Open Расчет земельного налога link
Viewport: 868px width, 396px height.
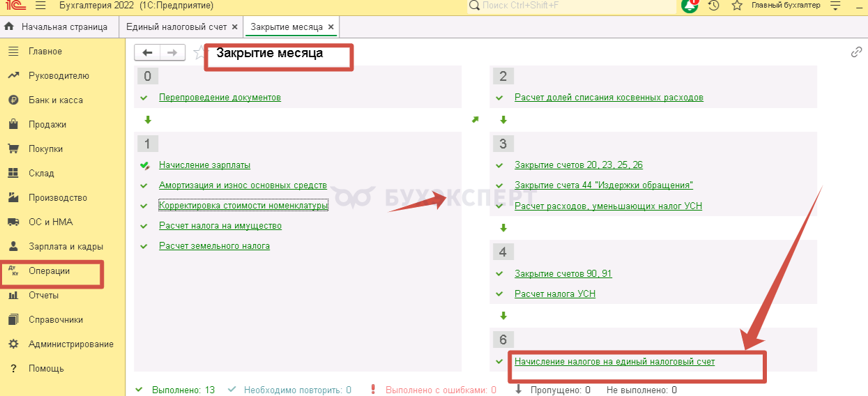[x=214, y=246]
